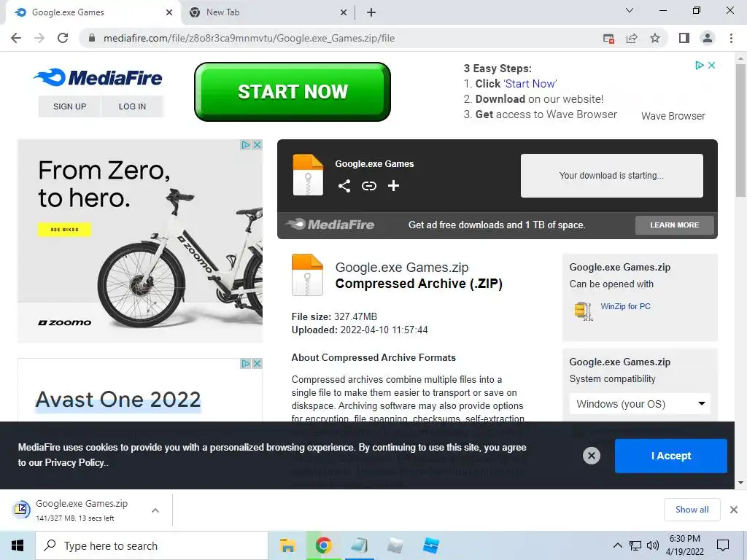Click the SEE BIKES yellow button
Viewport: 747px width, 560px height.
click(x=64, y=230)
